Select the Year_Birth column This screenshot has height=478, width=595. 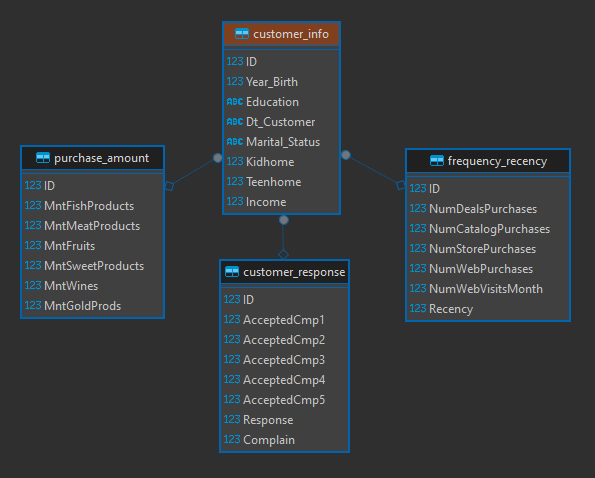[282, 82]
